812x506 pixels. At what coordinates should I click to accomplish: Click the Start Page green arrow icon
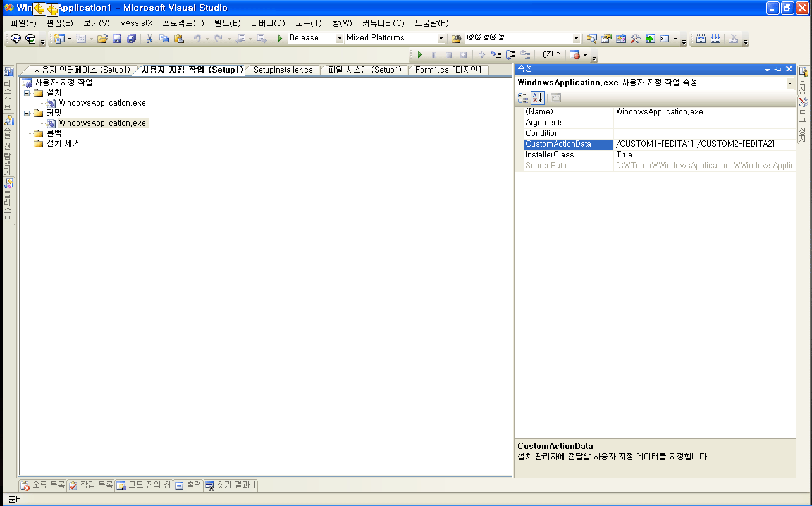tap(650, 39)
